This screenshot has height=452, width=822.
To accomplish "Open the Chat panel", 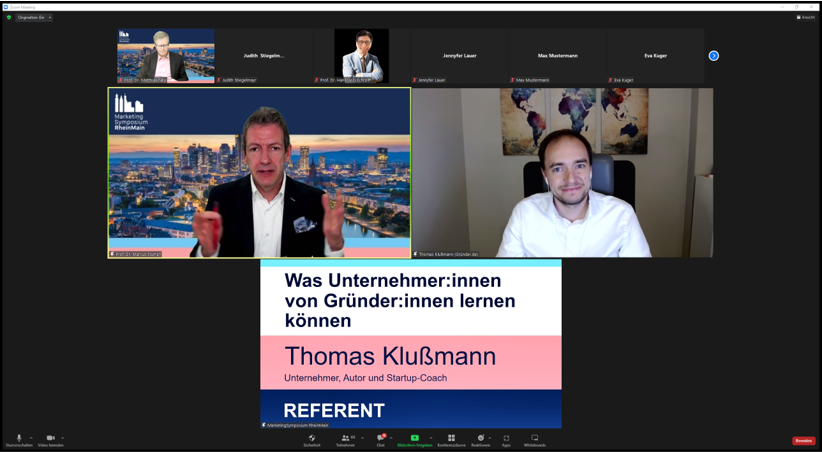I will 381,440.
